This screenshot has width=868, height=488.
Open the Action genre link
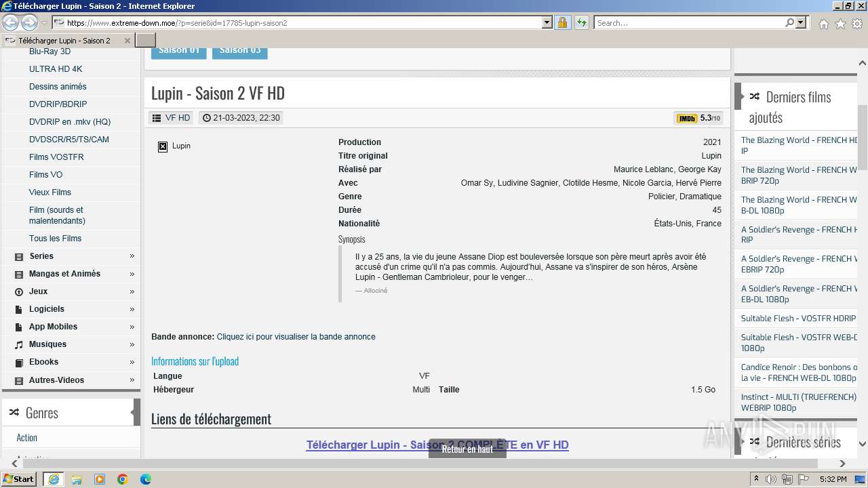[27, 438]
